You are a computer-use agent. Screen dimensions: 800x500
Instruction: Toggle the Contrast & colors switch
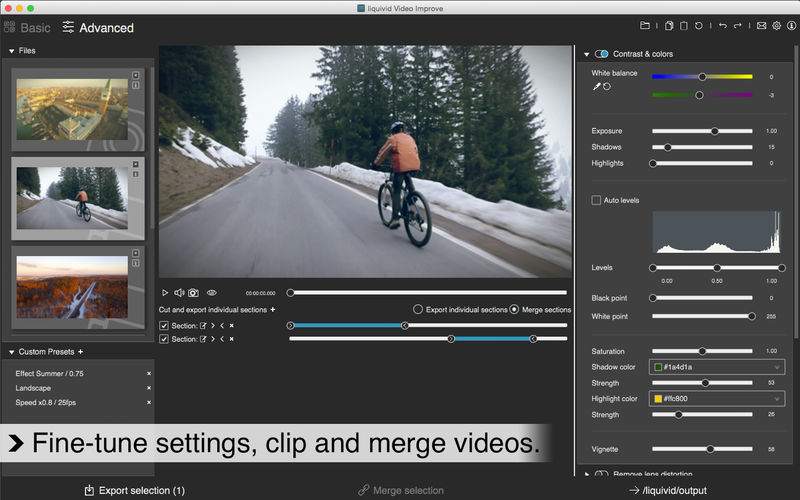pyautogui.click(x=602, y=54)
